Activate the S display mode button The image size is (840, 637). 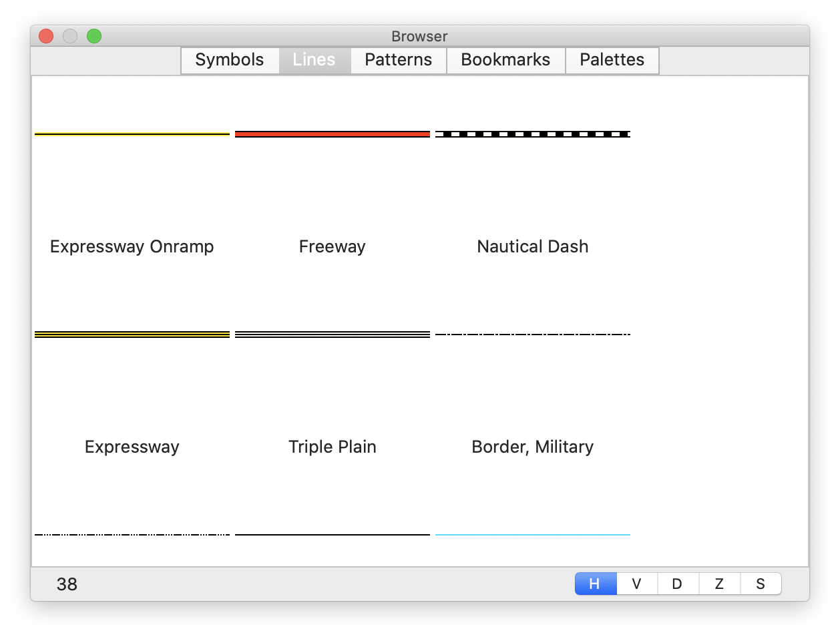(761, 583)
